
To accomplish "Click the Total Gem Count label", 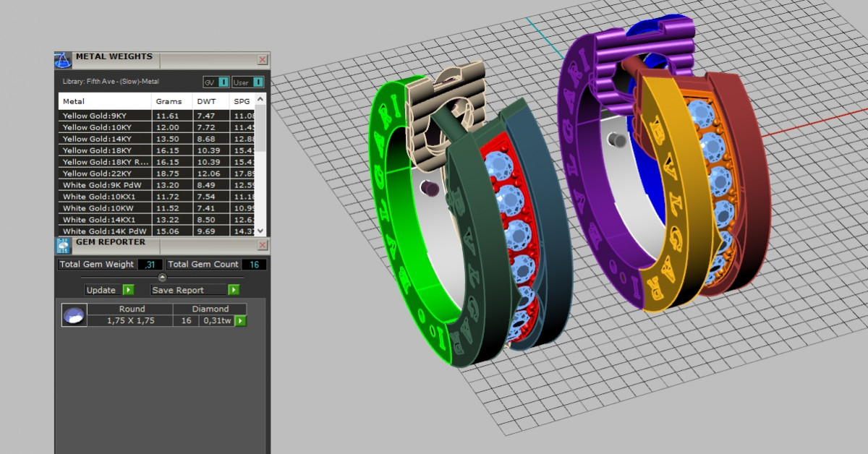I will pos(203,264).
